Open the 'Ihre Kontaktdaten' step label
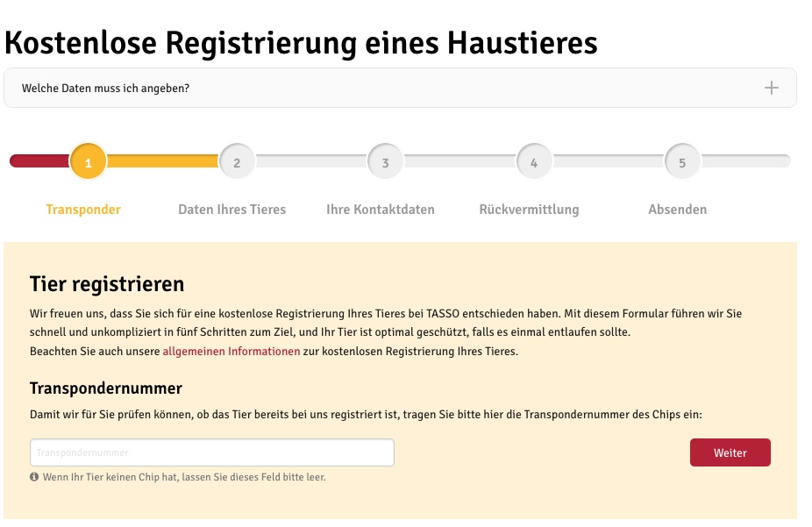 coord(381,210)
